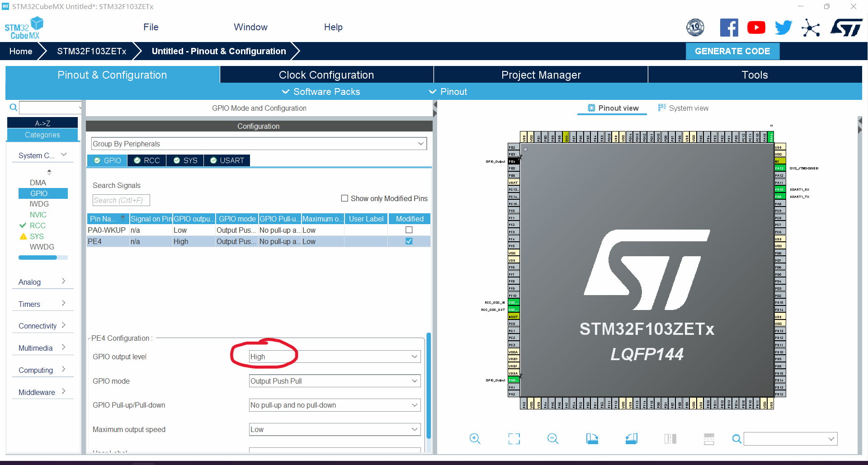Select the SYS peripheral tab
This screenshot has width=868, height=465.
(185, 160)
